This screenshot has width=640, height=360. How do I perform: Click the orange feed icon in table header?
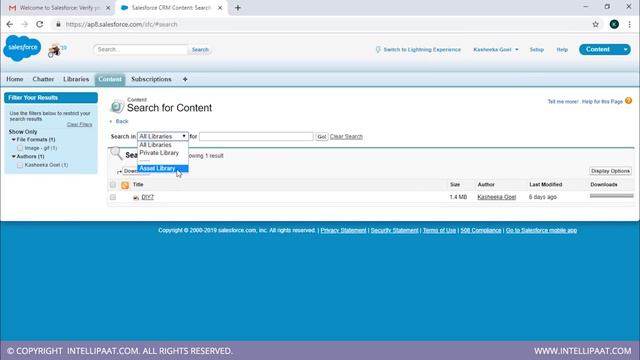[125, 185]
